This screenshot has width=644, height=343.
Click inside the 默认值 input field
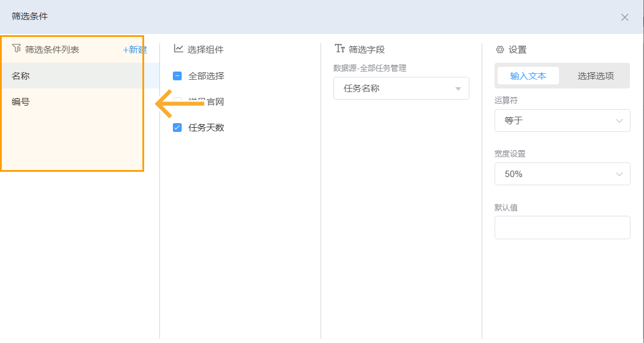[562, 227]
